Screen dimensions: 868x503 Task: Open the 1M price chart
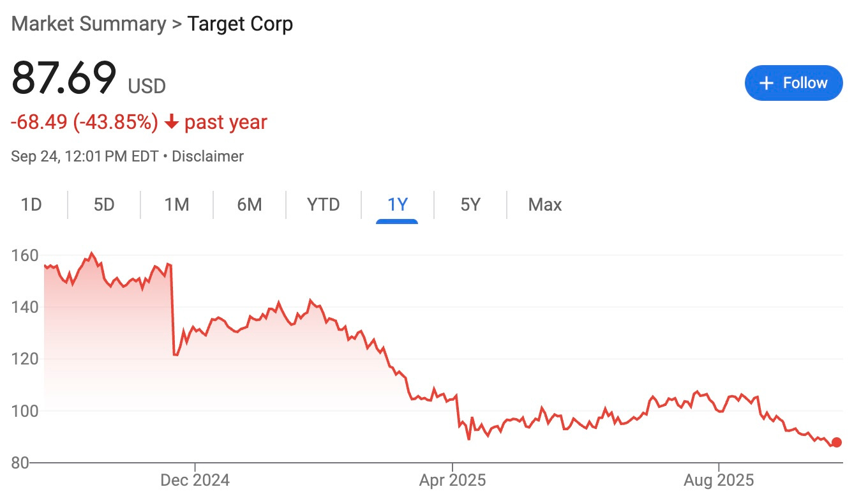coord(177,204)
